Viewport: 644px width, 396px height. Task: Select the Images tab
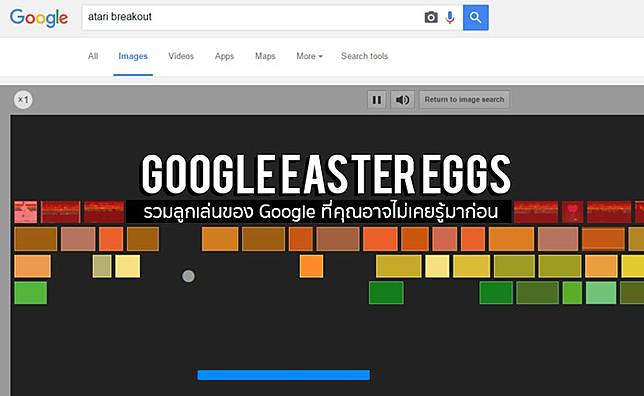(133, 56)
